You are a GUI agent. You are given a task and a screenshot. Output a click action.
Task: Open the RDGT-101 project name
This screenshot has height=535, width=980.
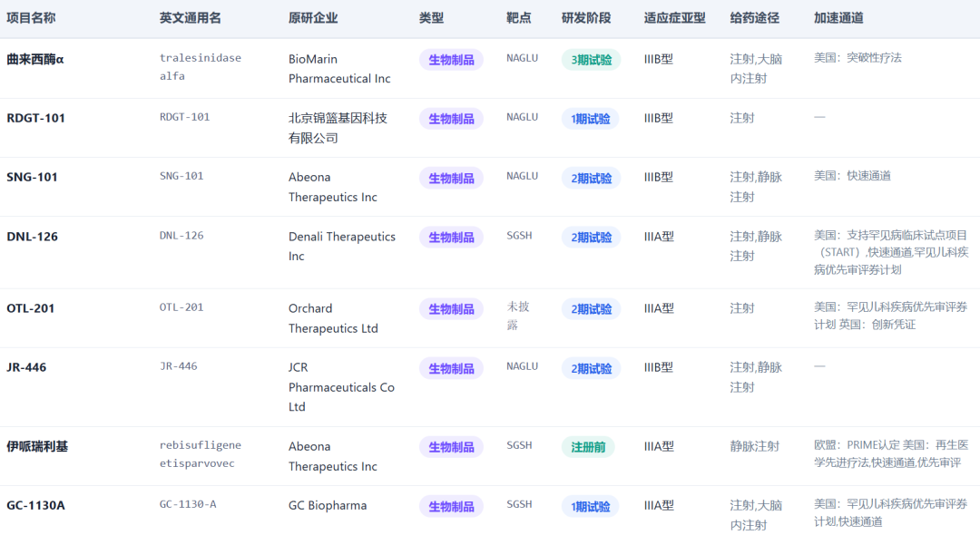35,118
